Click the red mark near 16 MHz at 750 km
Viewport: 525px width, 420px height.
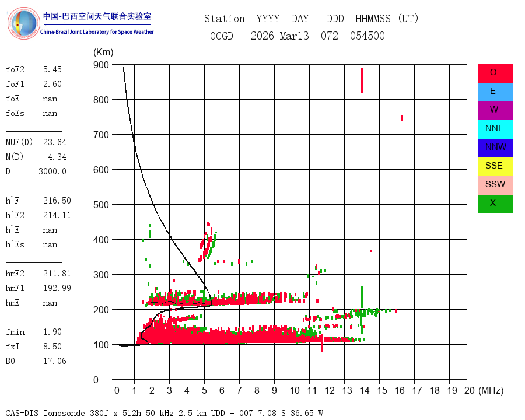click(402, 118)
